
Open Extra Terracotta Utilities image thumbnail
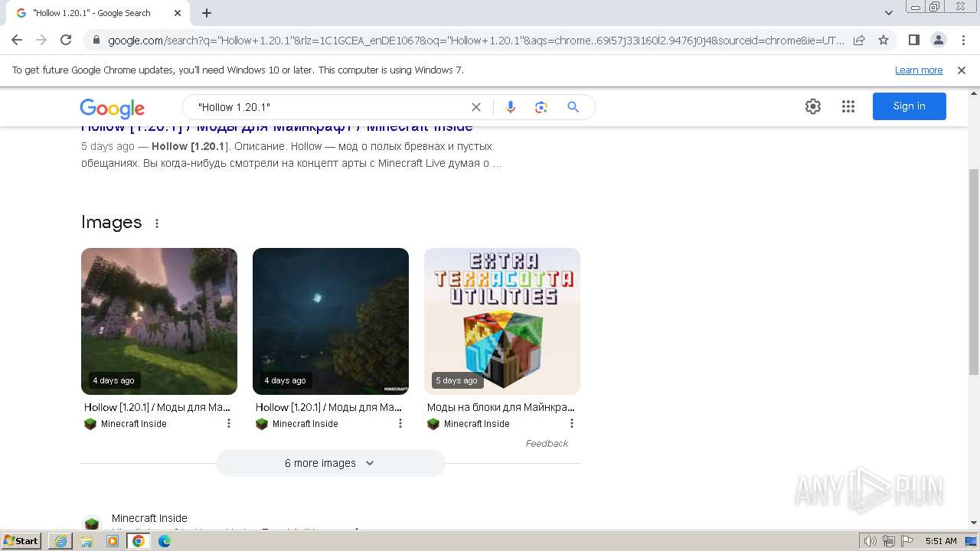(x=502, y=321)
